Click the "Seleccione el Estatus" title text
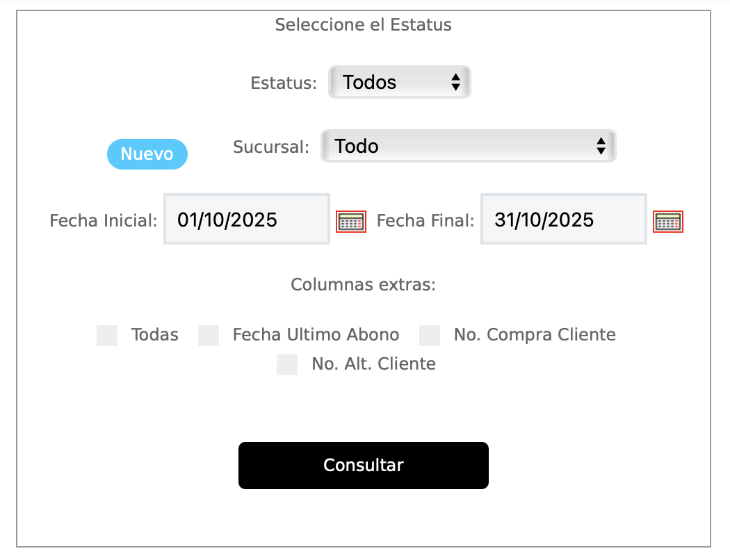The width and height of the screenshot is (730, 560). (x=363, y=25)
